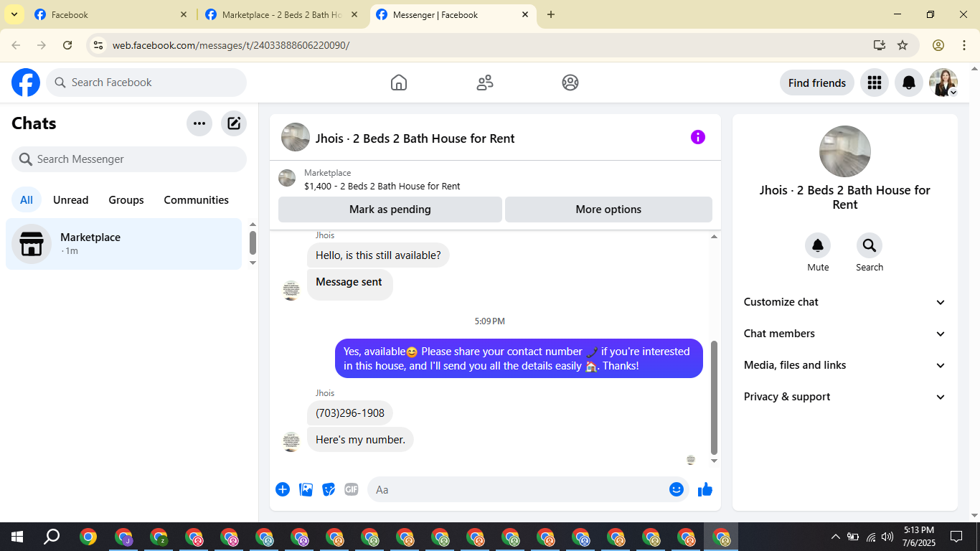This screenshot has width=980, height=551.
Task: Open the Marketplace conversation row
Action: [x=124, y=244]
